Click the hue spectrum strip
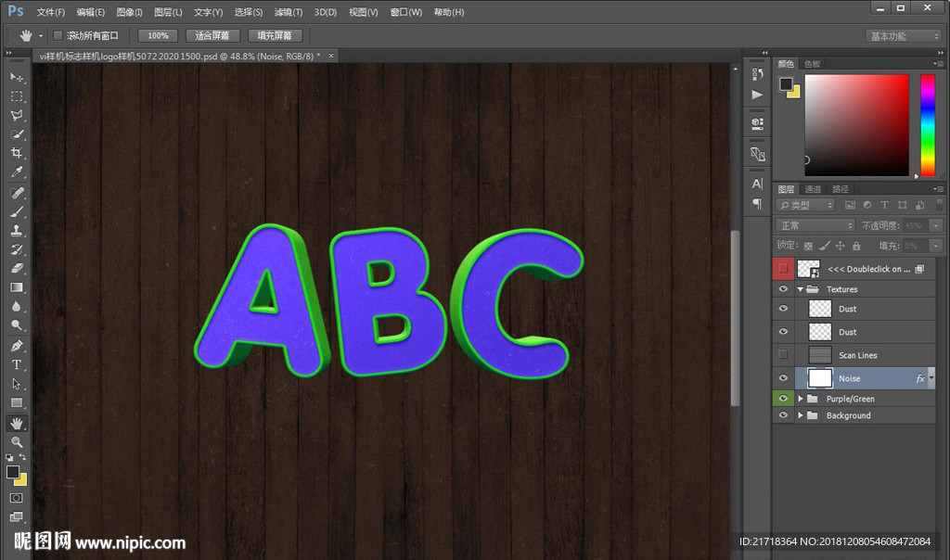Viewport: 950px width, 560px height. click(x=928, y=125)
